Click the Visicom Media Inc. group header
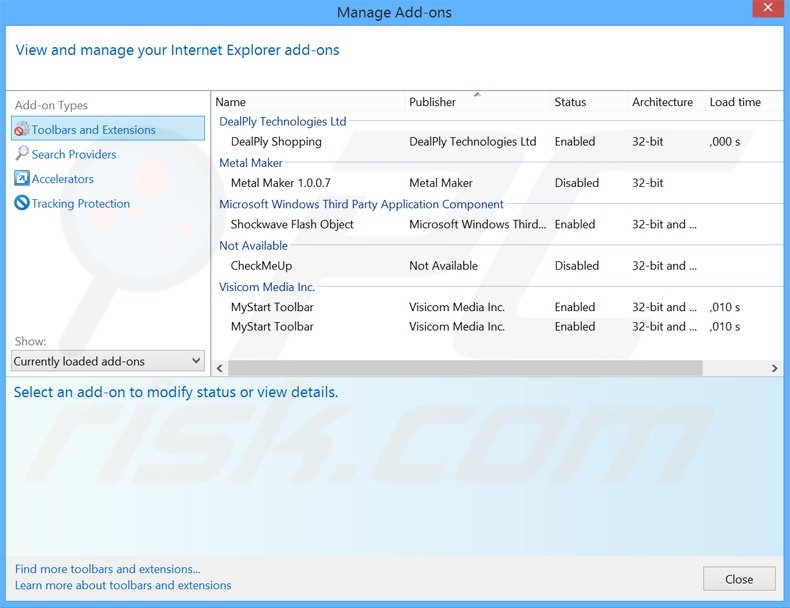The width and height of the screenshot is (790, 608). [x=267, y=287]
